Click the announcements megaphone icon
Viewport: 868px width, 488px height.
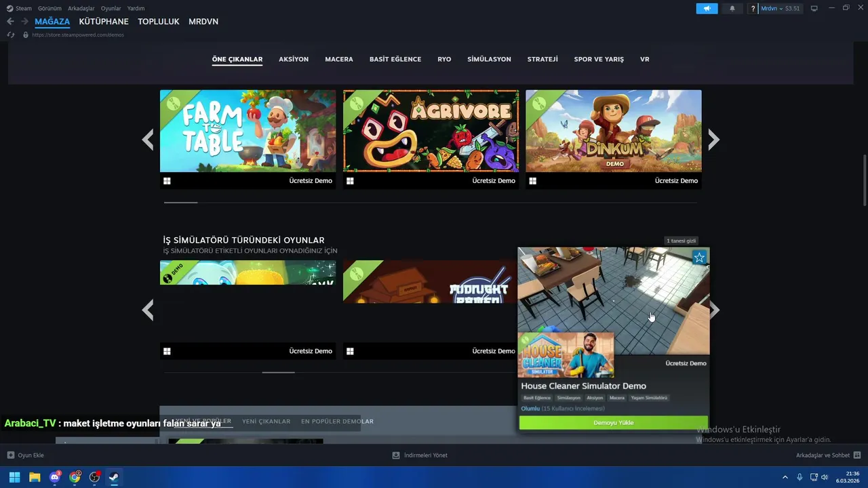pyautogui.click(x=707, y=9)
